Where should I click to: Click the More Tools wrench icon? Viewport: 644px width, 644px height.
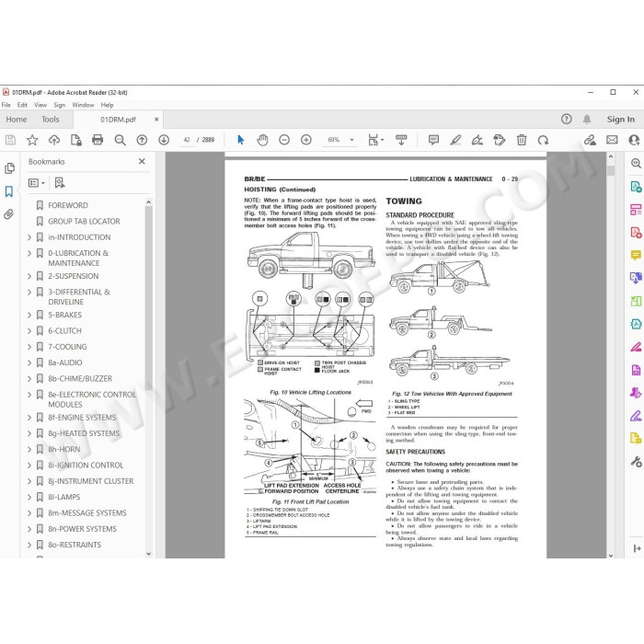[x=636, y=462]
